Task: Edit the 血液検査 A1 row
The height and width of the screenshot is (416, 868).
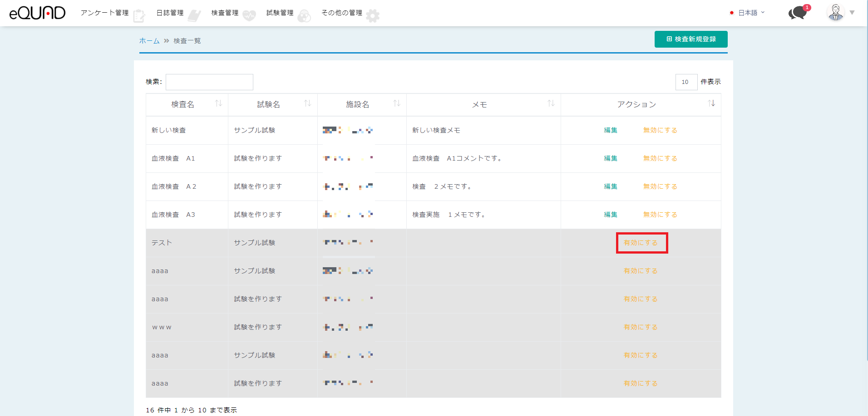Action: pyautogui.click(x=610, y=158)
